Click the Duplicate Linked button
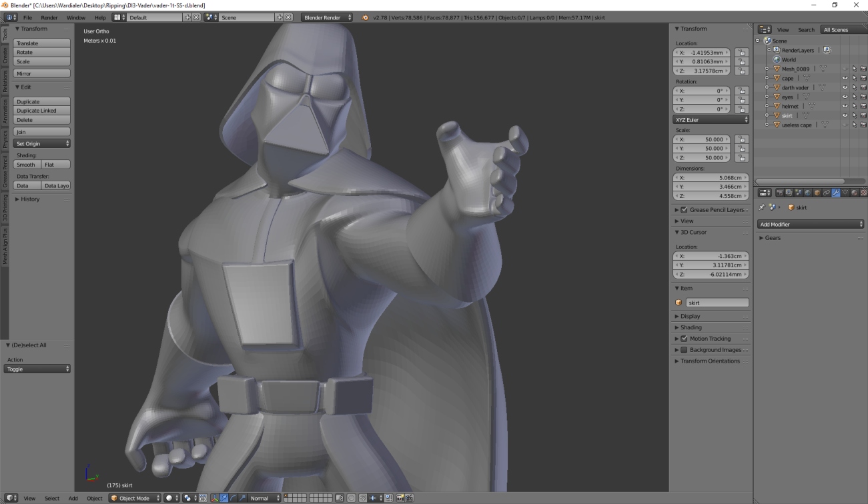868x504 pixels. coord(41,111)
